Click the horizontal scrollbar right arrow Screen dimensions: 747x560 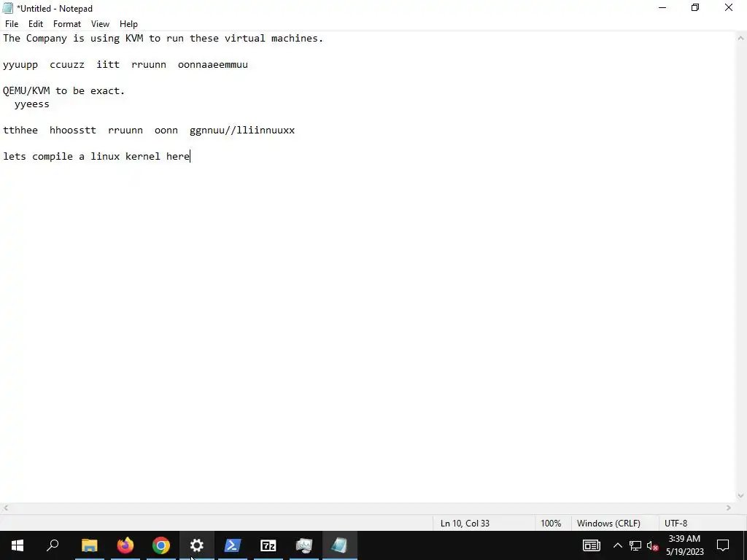[x=729, y=508]
